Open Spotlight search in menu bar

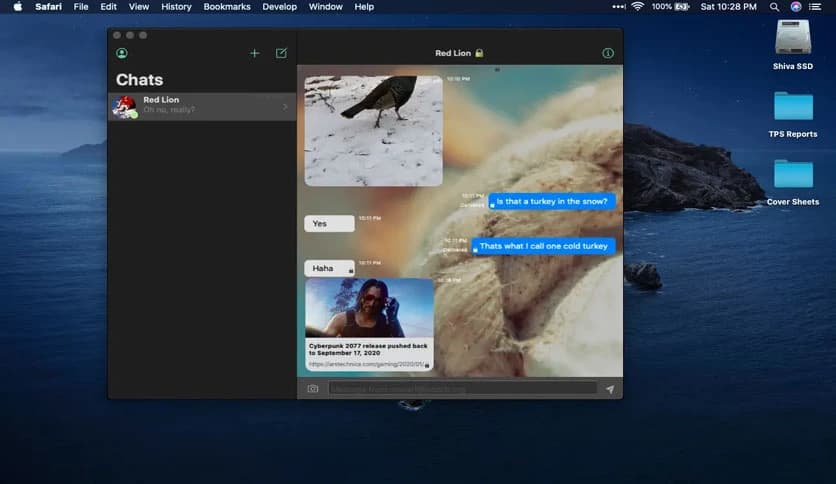(775, 7)
